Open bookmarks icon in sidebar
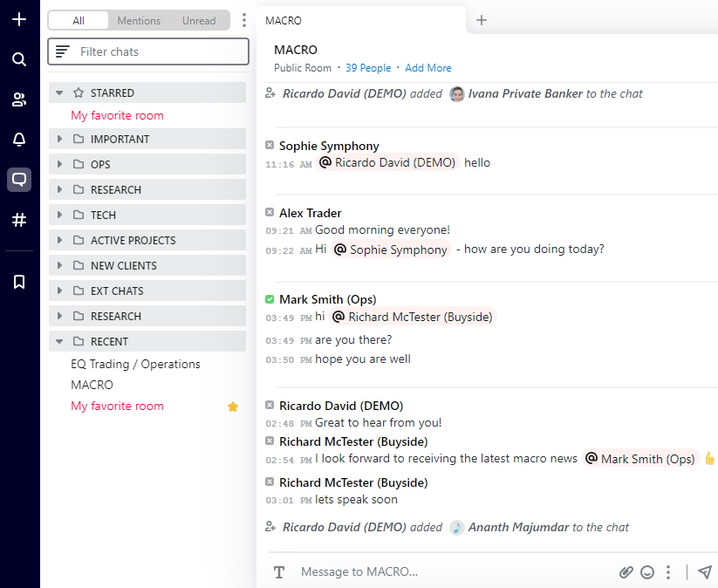718x588 pixels. coord(19,281)
